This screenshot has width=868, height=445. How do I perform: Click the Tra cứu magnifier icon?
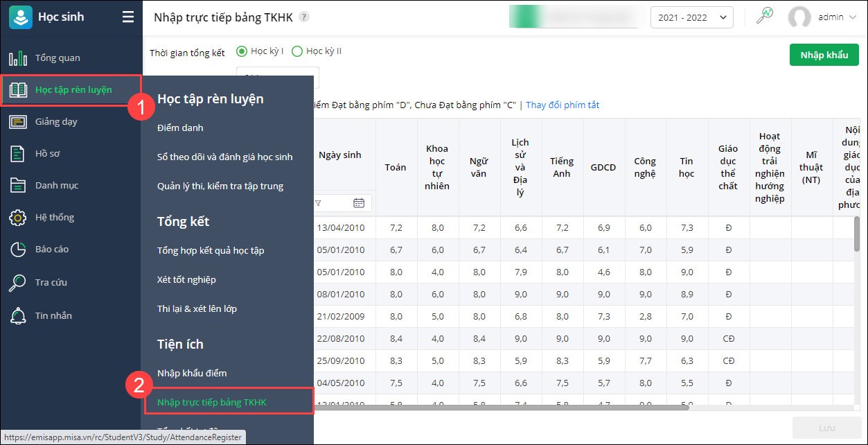point(18,283)
